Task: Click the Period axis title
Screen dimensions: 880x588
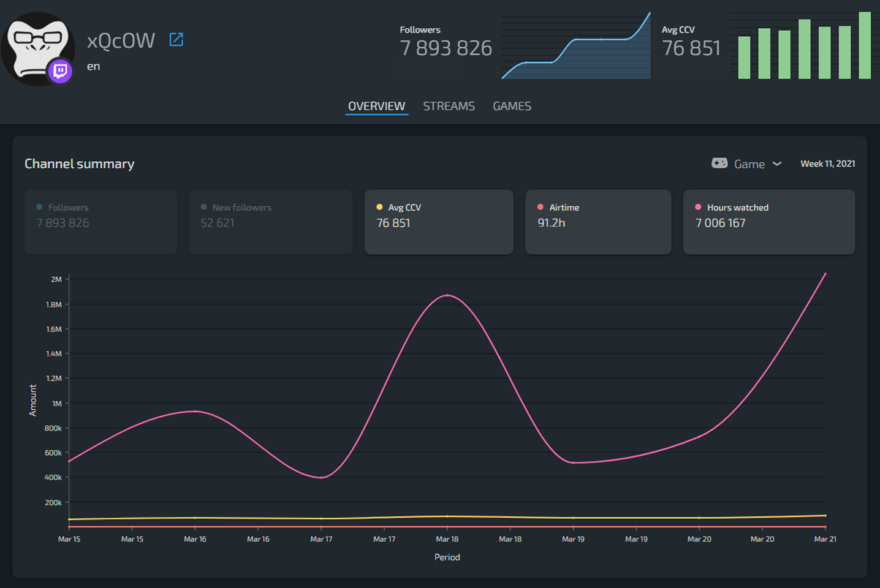Action: coord(447,557)
